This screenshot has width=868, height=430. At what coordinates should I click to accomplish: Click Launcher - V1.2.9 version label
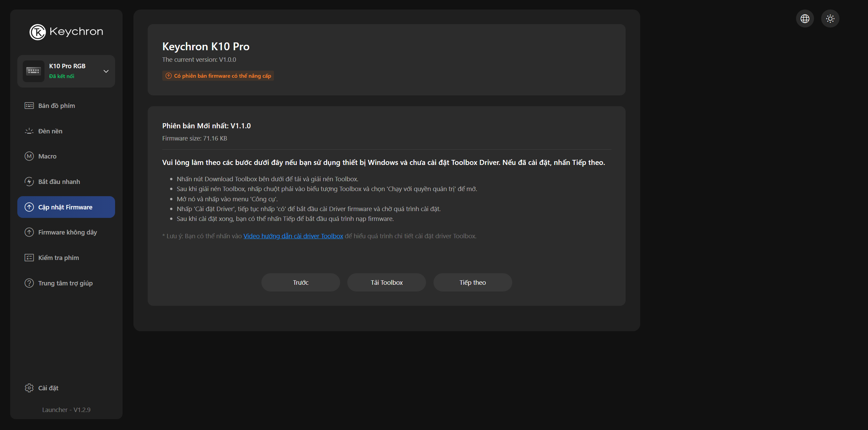[x=66, y=410]
